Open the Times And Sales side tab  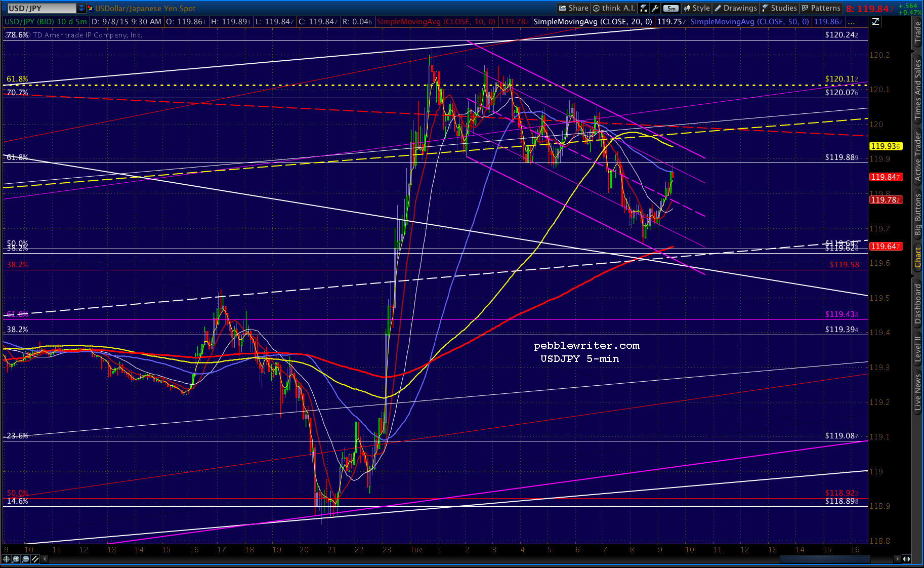(918, 89)
